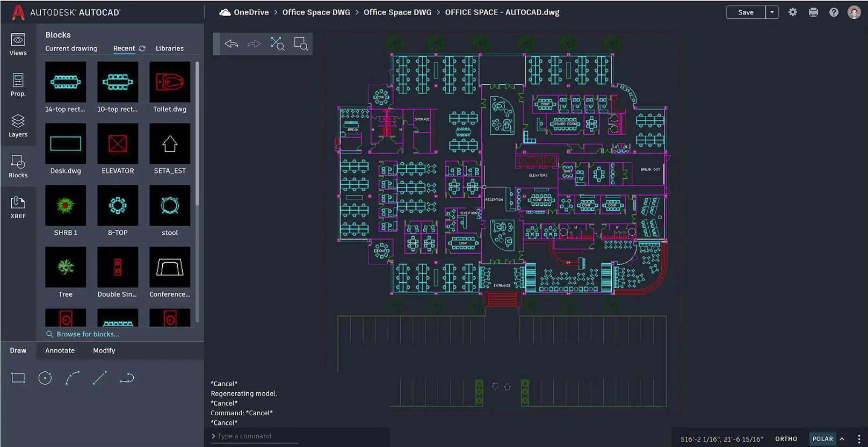Expand the status bar chevron menu
The image size is (868, 447).
point(842,439)
